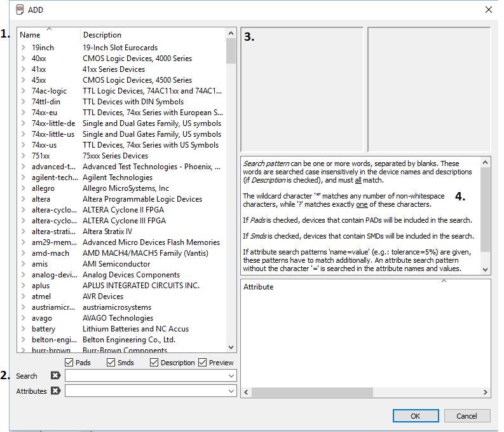Expand the allegro library
Viewport: 504px width, 432px height.
tap(23, 188)
